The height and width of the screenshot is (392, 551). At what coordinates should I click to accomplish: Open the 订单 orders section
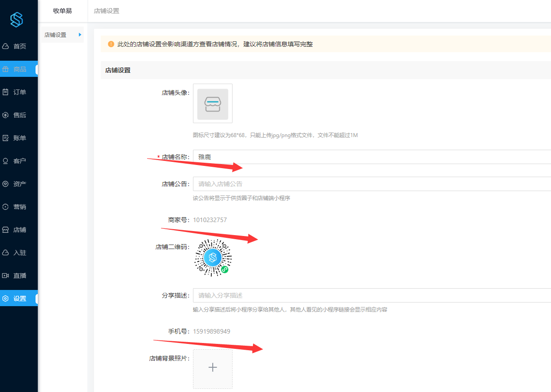click(19, 92)
